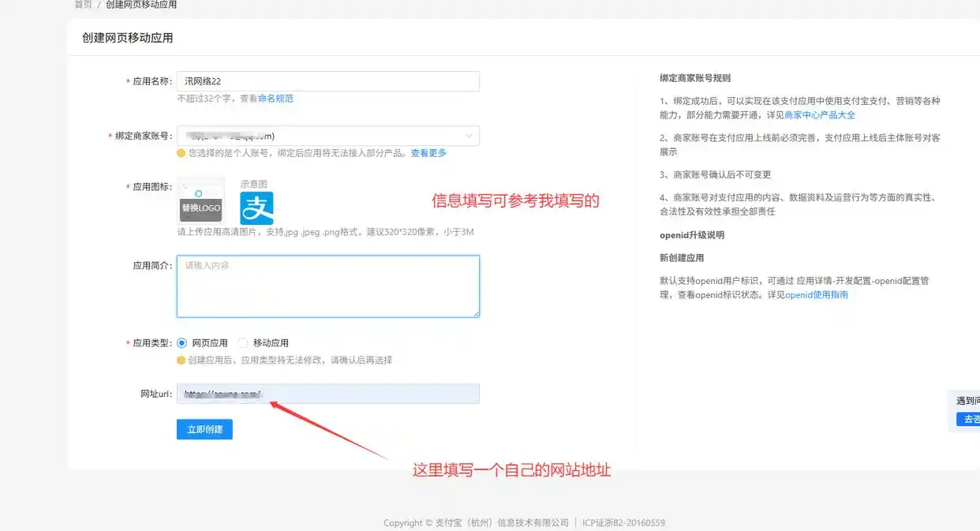Image resolution: width=980 pixels, height=531 pixels.
Task: Click the 去咨 help button at the right edge
Action: coord(967,419)
